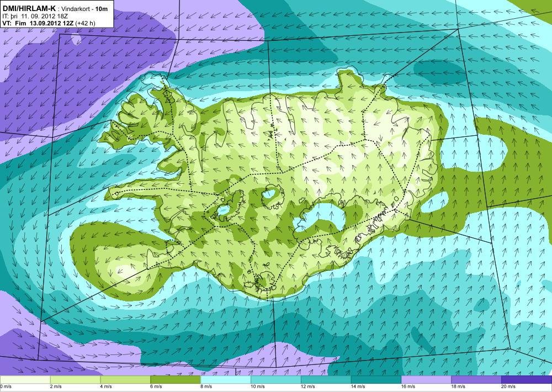The image size is (552, 392).
Task: Click the '16 m/s' legend label
Action: [x=408, y=386]
